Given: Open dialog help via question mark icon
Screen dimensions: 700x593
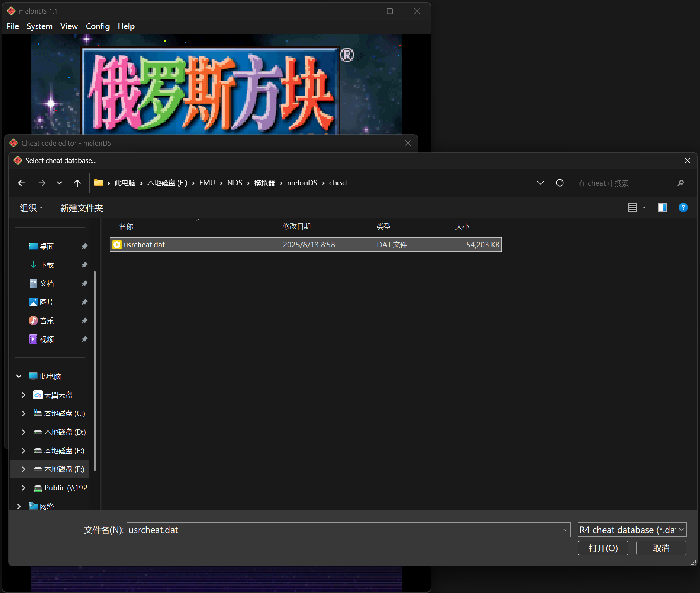Looking at the screenshot, I should pyautogui.click(x=683, y=207).
